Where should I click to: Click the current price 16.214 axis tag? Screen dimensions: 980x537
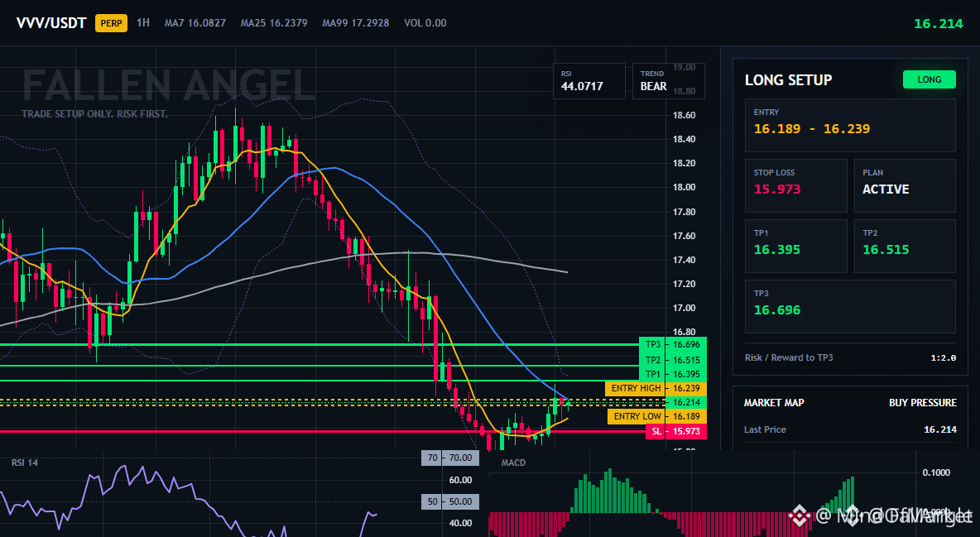coord(686,402)
